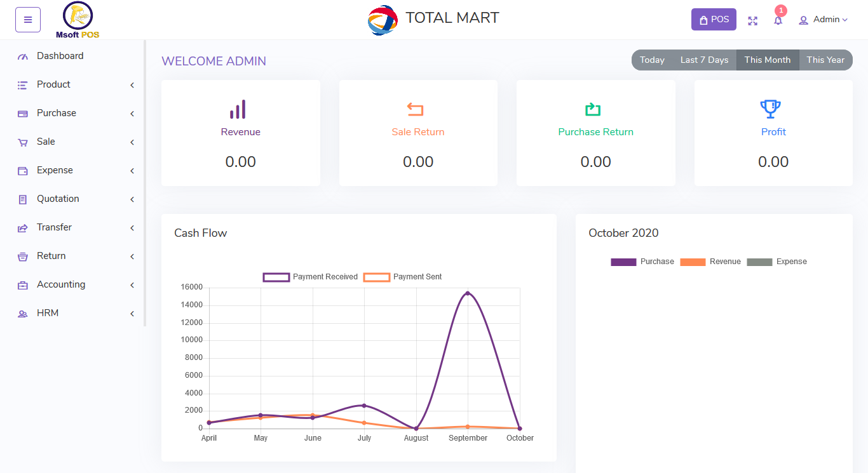Image resolution: width=868 pixels, height=473 pixels.
Task: Click the Msoft POS logo
Action: (78, 20)
